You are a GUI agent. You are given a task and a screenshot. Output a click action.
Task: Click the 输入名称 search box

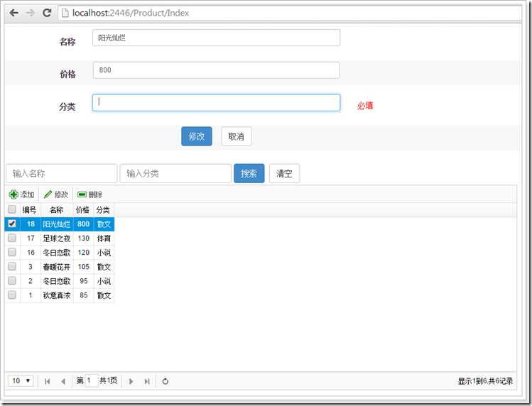click(61, 174)
